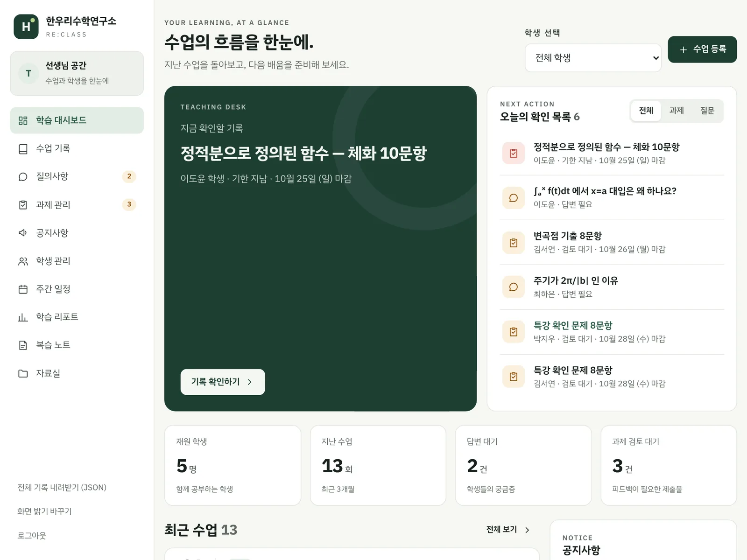Click the 과제 검토 대기 3건 card

click(669, 465)
